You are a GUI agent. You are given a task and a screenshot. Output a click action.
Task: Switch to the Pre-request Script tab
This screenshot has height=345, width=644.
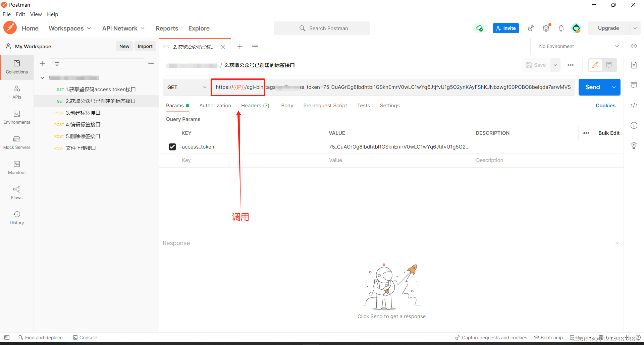point(325,106)
